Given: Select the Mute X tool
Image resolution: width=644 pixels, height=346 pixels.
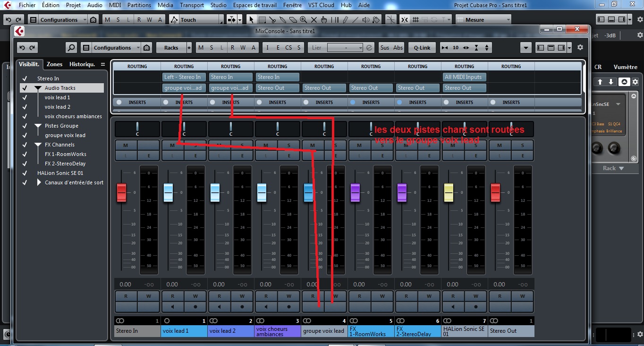Looking at the screenshot, I should click(x=314, y=20).
